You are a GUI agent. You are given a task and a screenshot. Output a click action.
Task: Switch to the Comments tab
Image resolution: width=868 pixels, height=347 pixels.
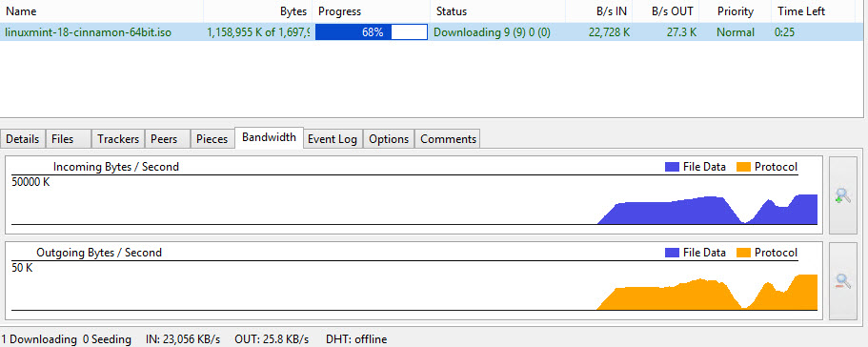[448, 139]
